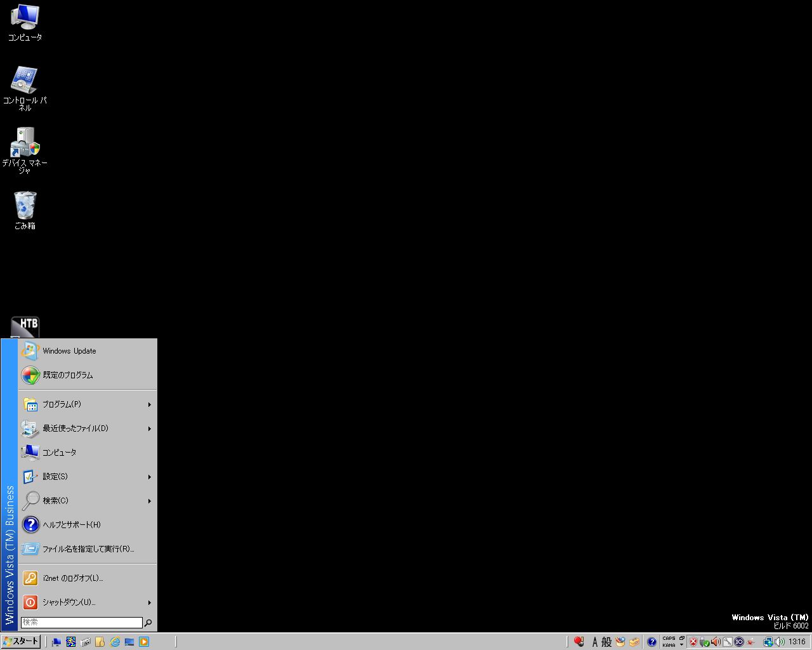Image resolution: width=812 pixels, height=650 pixels.
Task: Click the round IO tray icon
Action: (739, 642)
